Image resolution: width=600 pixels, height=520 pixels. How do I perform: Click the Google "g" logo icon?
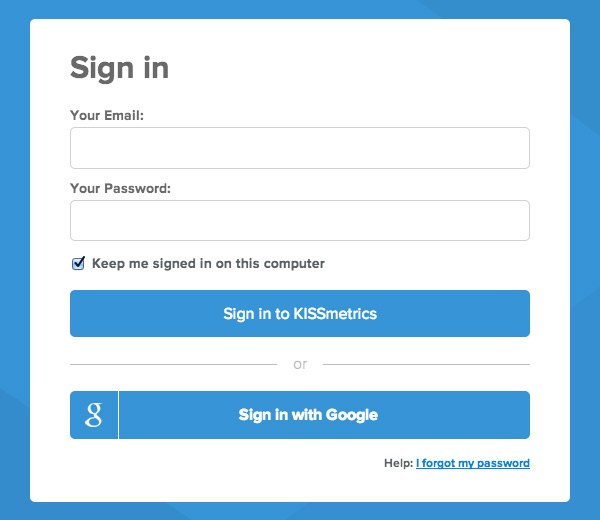pos(94,415)
